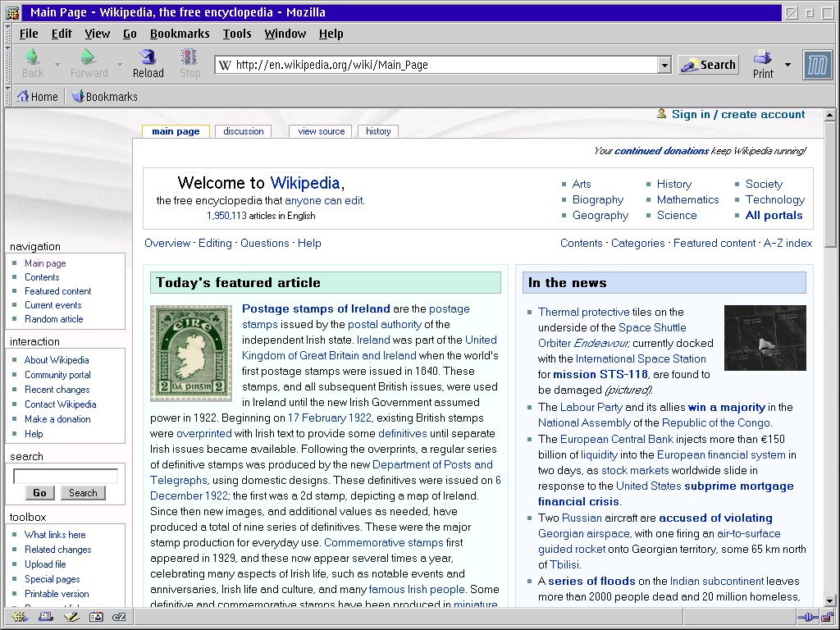Viewport: 840px width, 630px height.
Task: Open Random article in navigation sidebar
Action: [x=53, y=319]
